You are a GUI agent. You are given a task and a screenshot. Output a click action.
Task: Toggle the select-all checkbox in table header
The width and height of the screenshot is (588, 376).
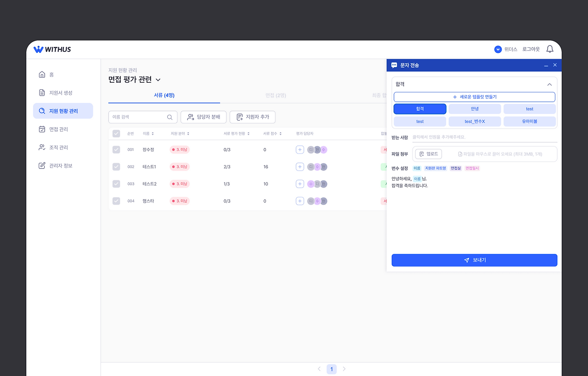click(x=116, y=134)
